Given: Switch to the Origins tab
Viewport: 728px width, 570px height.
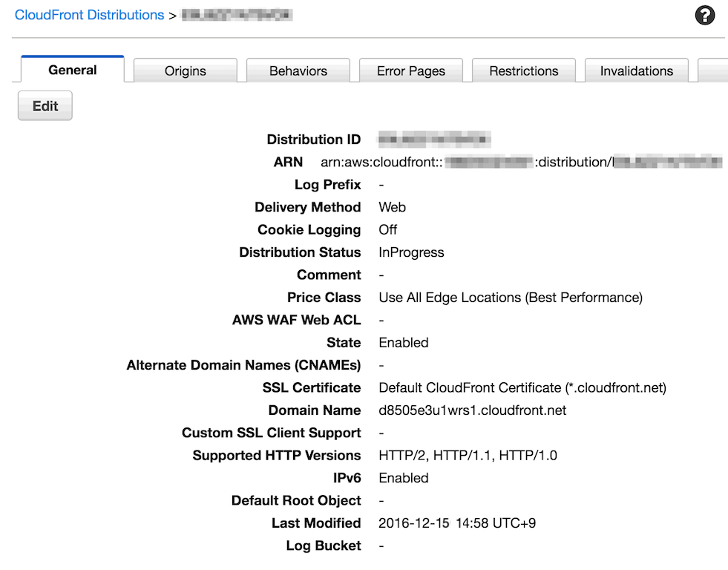Looking at the screenshot, I should coord(186,71).
